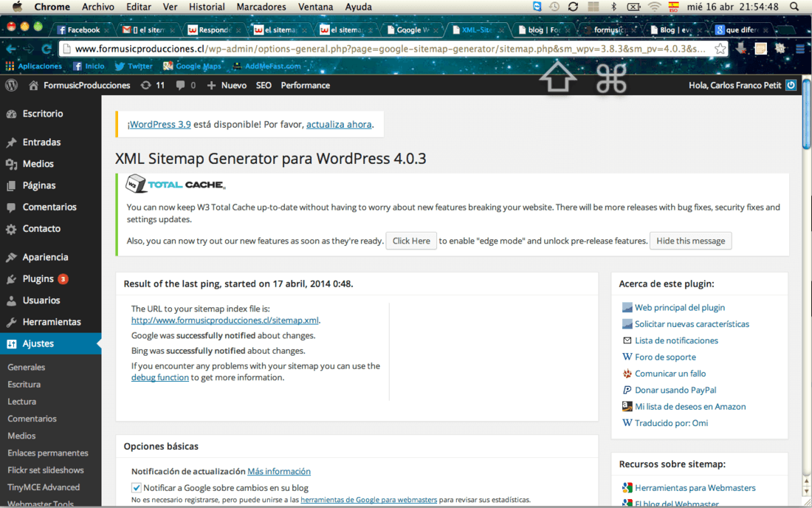Open Generales under Ajustes

tap(27, 367)
